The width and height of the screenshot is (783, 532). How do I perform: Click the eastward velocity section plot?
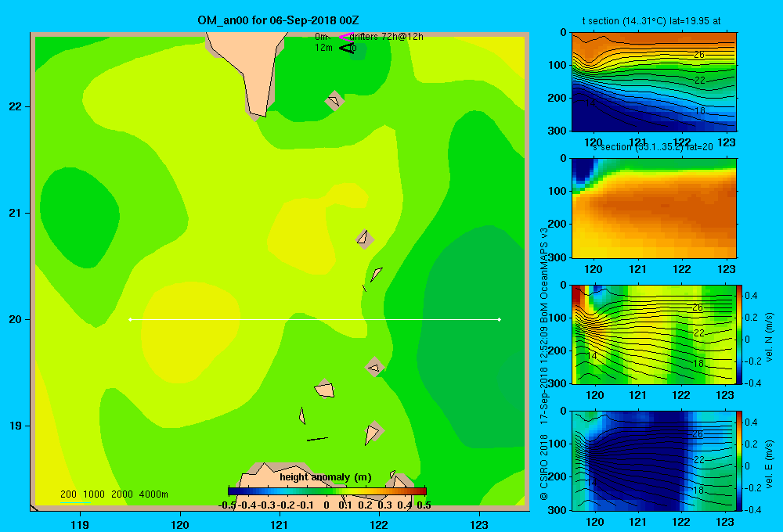click(x=654, y=461)
